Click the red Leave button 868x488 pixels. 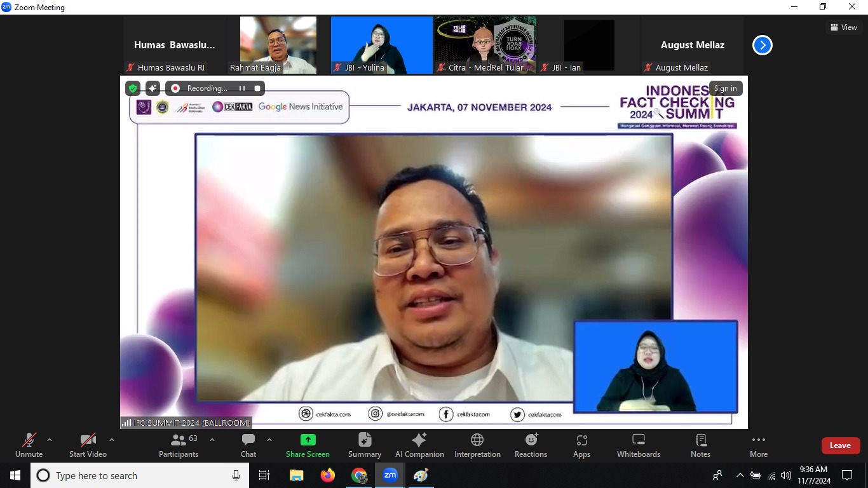tap(840, 445)
